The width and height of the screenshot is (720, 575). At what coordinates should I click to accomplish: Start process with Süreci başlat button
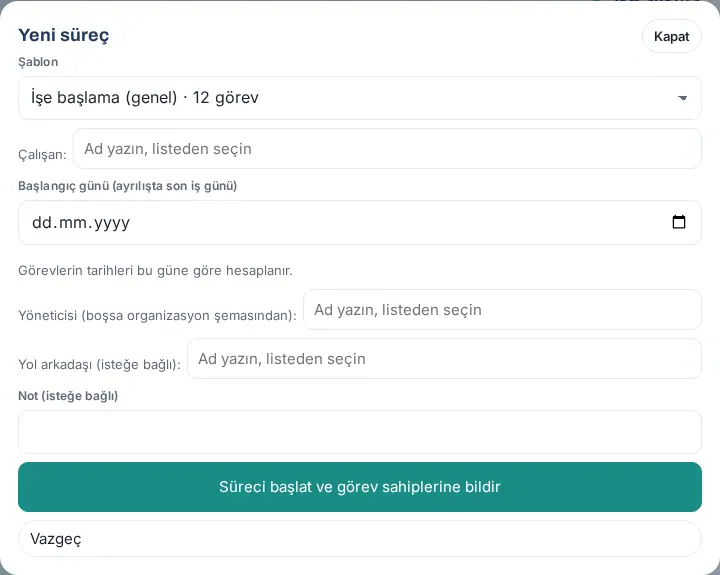(360, 487)
